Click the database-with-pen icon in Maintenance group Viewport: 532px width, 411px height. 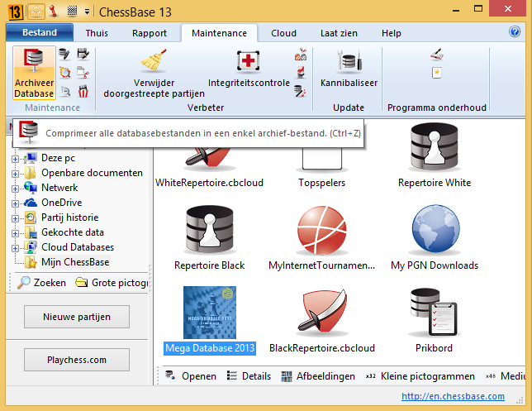coord(64,54)
